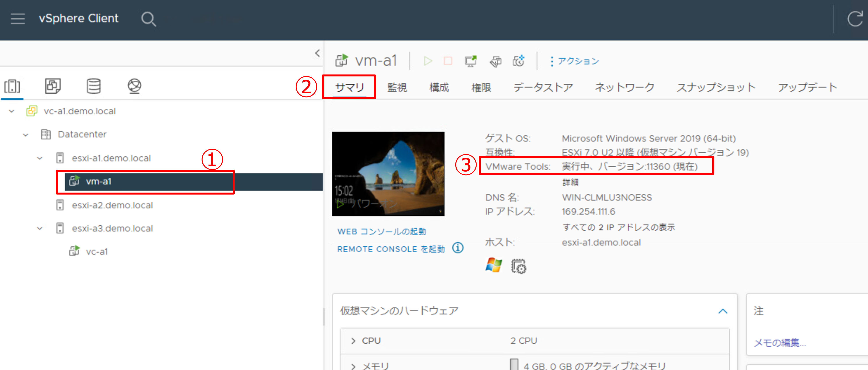The height and width of the screenshot is (370, 868).
Task: Click IP address 169.254.111.6
Action: point(588,211)
